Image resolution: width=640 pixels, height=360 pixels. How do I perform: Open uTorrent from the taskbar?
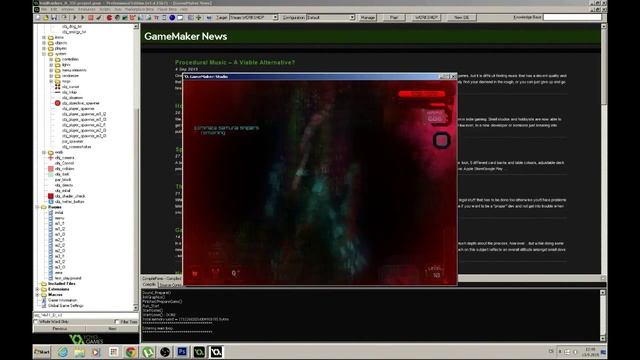click(x=148, y=352)
